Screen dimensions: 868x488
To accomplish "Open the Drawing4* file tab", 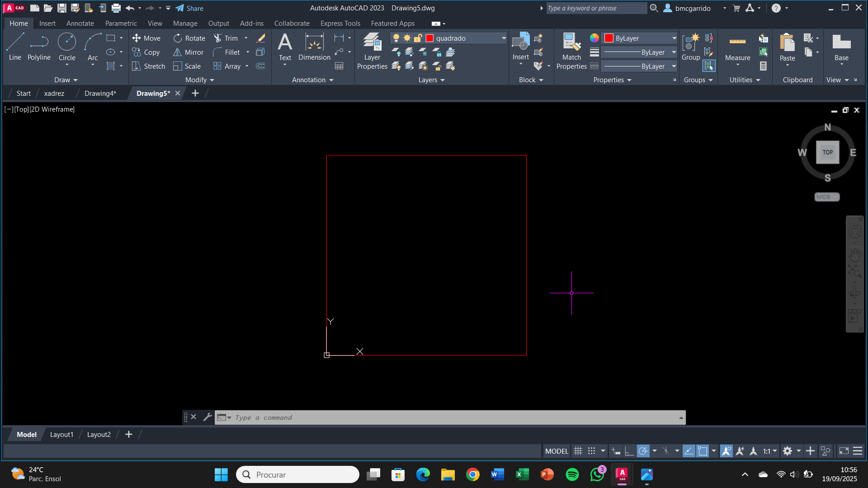I will pyautogui.click(x=100, y=94).
